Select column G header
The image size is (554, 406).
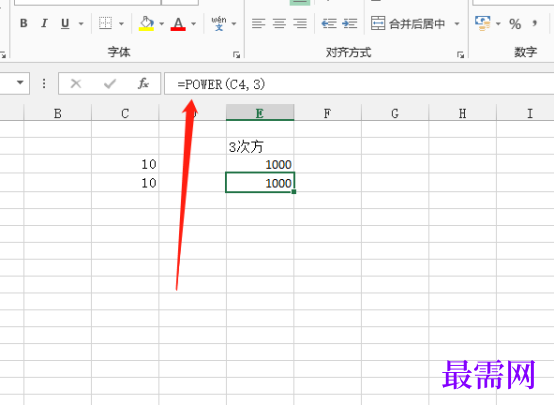(x=395, y=113)
